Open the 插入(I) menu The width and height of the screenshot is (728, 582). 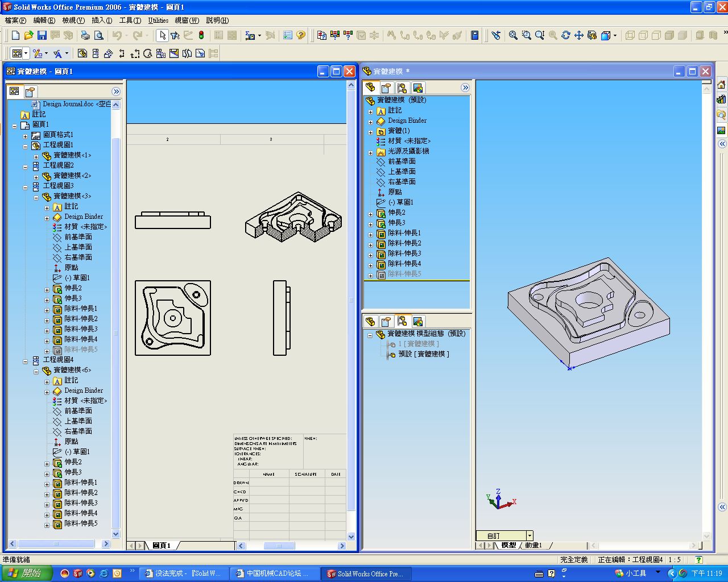coord(102,20)
